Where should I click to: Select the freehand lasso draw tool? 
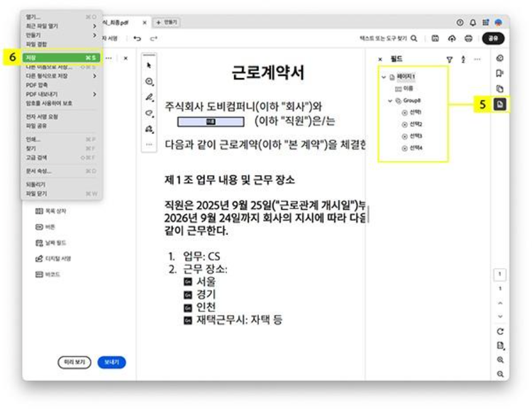click(149, 113)
